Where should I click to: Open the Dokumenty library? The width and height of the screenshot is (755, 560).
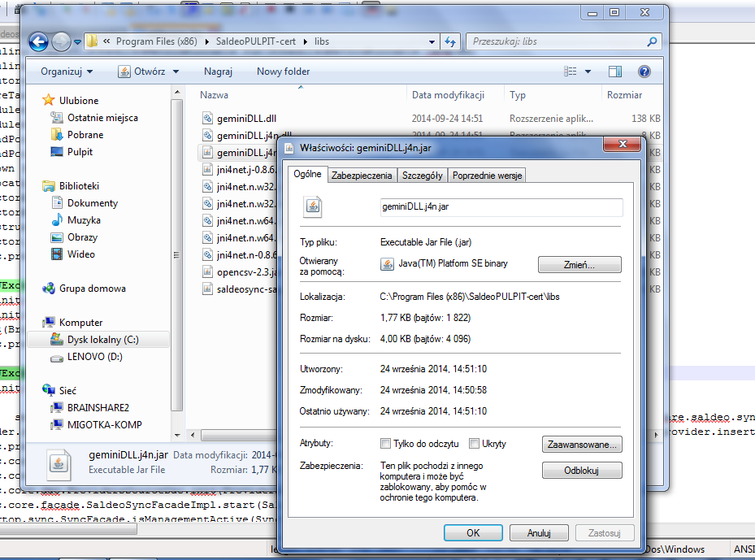coord(93,202)
